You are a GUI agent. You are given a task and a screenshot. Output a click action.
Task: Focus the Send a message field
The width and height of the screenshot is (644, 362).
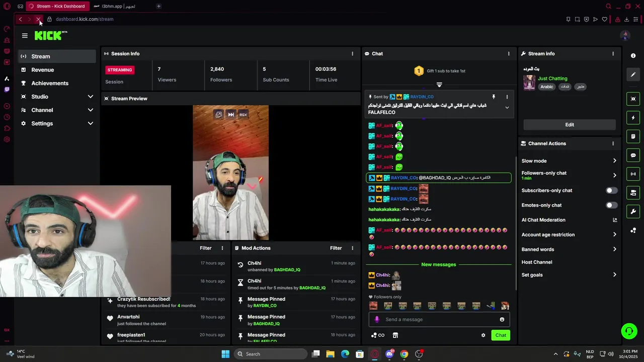click(x=439, y=319)
